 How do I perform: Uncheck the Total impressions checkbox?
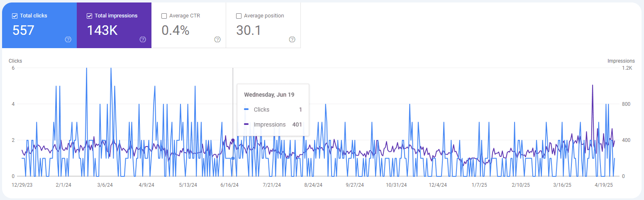(89, 16)
